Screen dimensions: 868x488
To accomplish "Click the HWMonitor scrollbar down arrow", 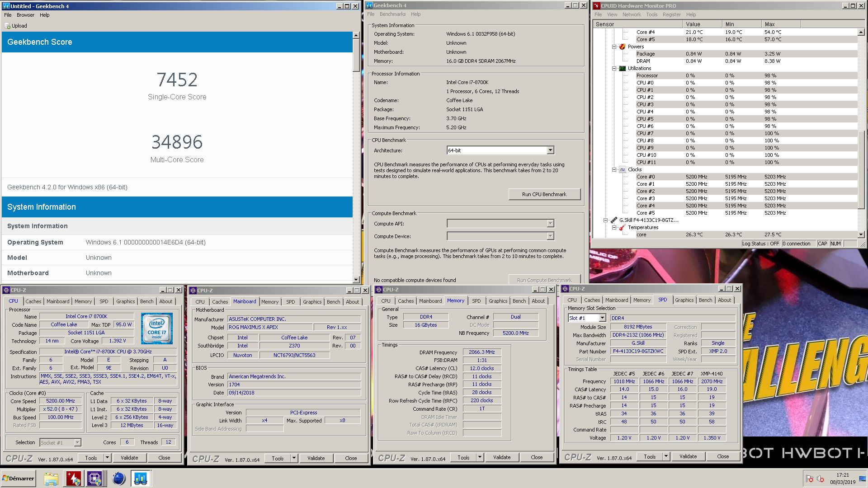I will click(x=861, y=235).
